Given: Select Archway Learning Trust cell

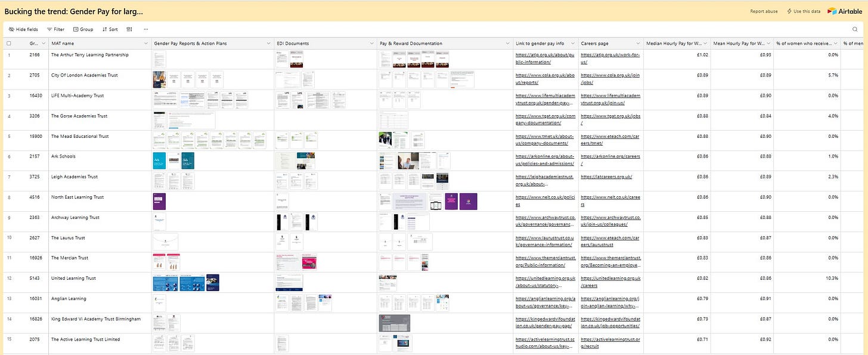Looking at the screenshot, I should tap(100, 222).
